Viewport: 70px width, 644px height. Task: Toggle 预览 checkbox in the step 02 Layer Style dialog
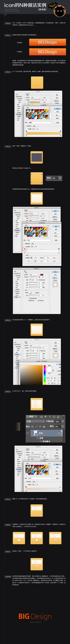(x=55, y=103)
